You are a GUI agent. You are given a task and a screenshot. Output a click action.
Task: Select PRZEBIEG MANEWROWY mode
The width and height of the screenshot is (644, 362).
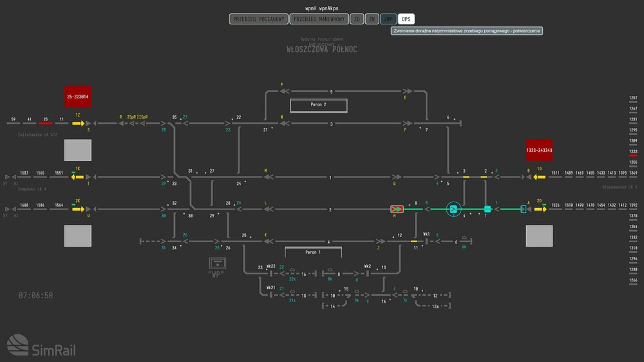click(x=319, y=19)
